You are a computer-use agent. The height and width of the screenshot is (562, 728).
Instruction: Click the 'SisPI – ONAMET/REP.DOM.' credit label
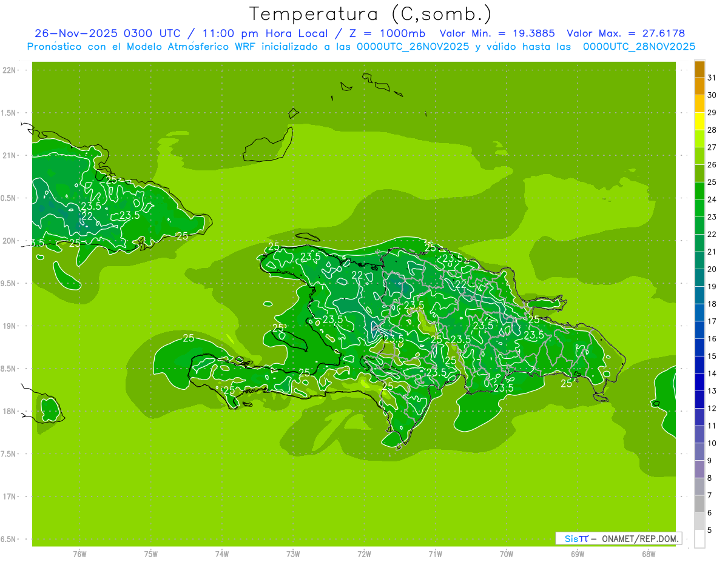pos(618,538)
